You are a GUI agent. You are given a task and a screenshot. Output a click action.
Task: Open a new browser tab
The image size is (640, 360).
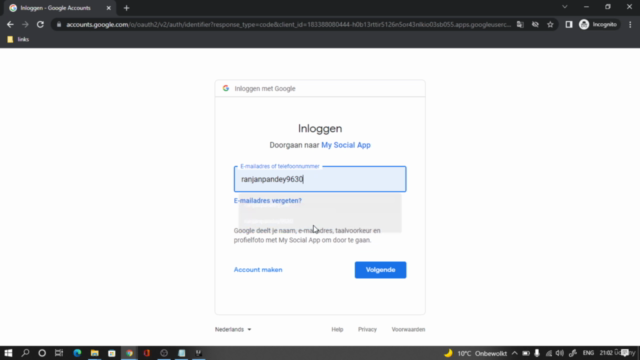(127, 8)
